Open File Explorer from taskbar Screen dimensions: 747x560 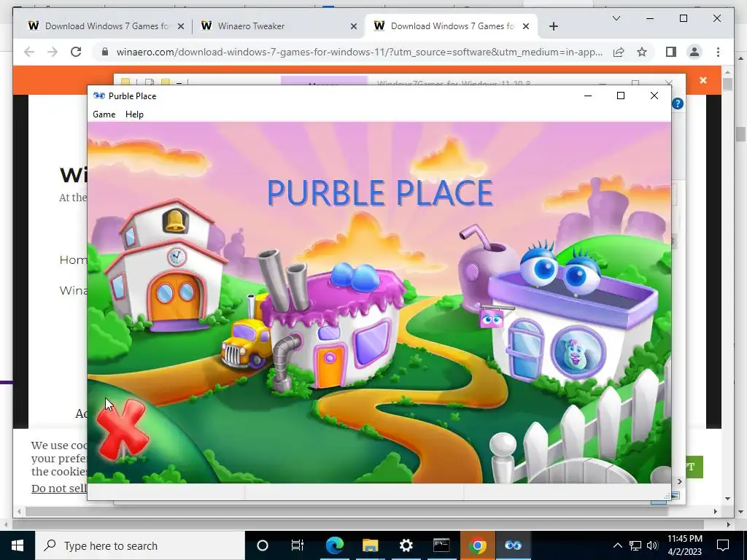pos(370,545)
